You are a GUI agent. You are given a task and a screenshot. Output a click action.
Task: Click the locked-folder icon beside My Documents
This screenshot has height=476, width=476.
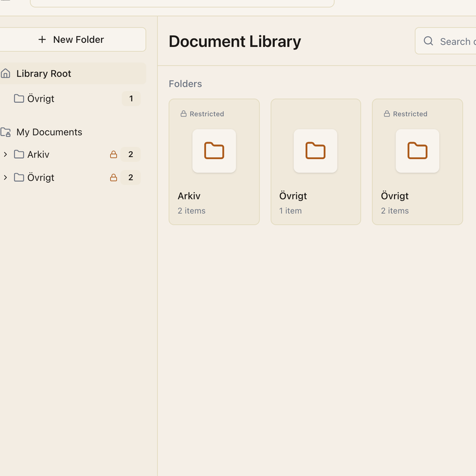click(x=5, y=132)
